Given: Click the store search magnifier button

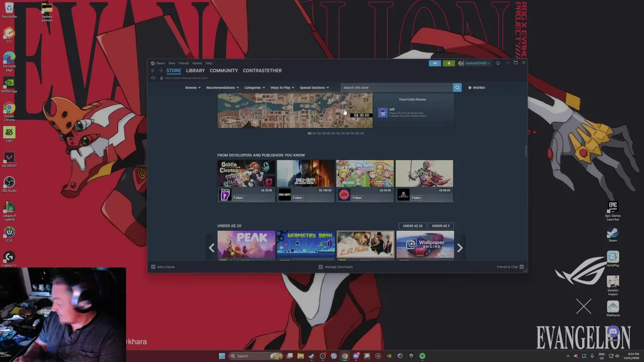Looking at the screenshot, I should click(x=457, y=87).
